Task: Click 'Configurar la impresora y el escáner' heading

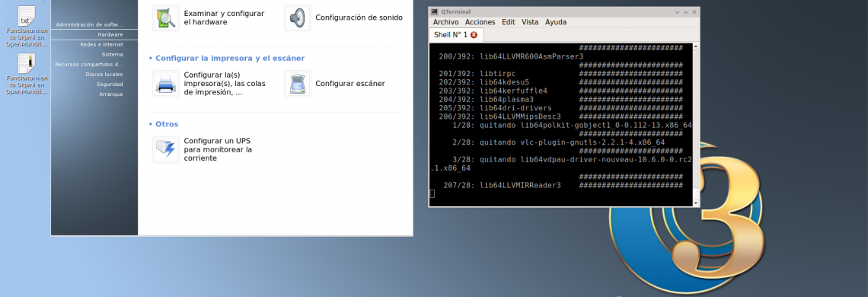Action: pos(230,58)
